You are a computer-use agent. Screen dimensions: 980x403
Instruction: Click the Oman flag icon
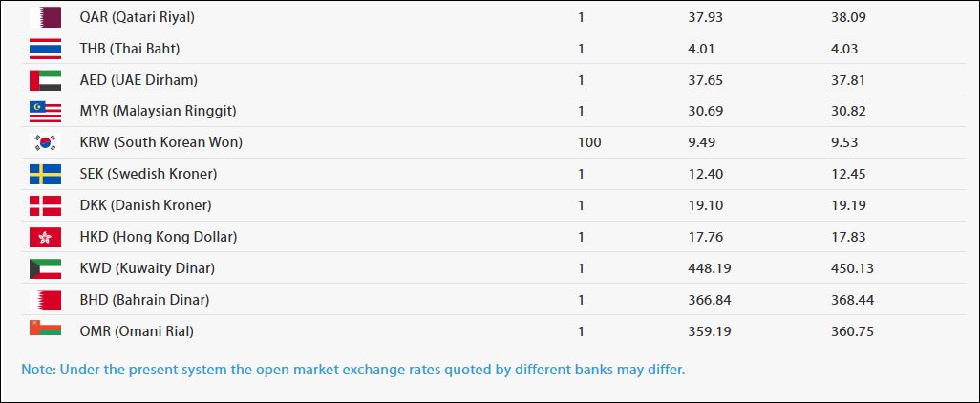[x=45, y=329]
